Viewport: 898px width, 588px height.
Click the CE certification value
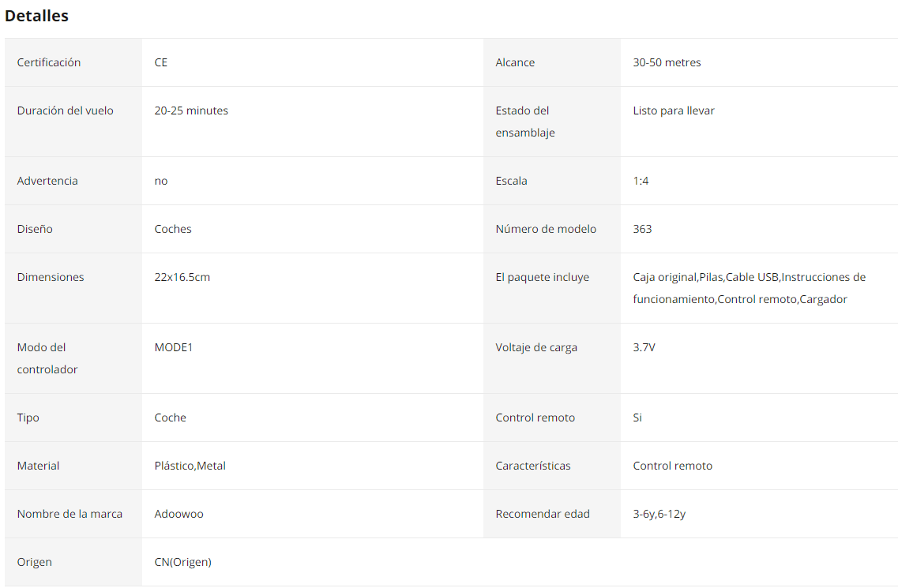pyautogui.click(x=161, y=62)
